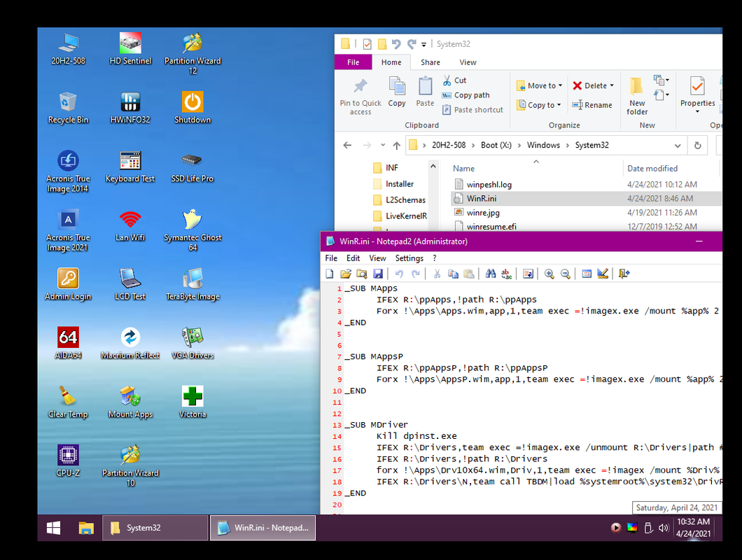Expand chevron after Windows in address path
Image resolution: width=742 pixels, height=560 pixels.
tap(568, 146)
